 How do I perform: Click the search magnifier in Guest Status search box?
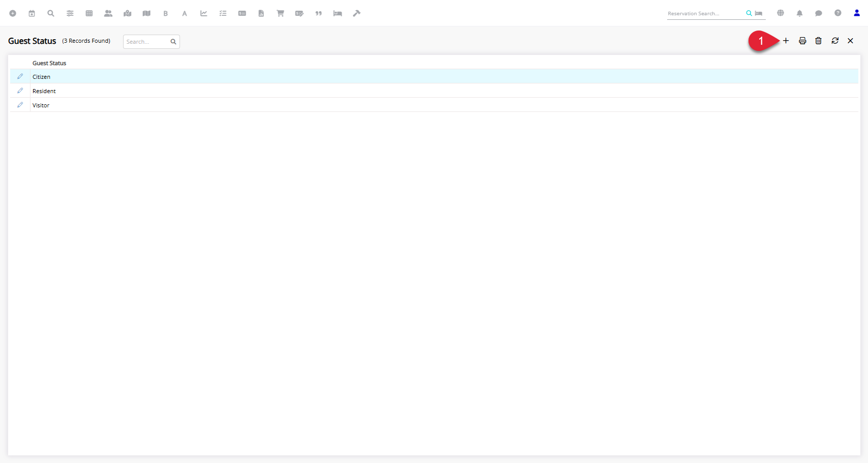pos(173,42)
